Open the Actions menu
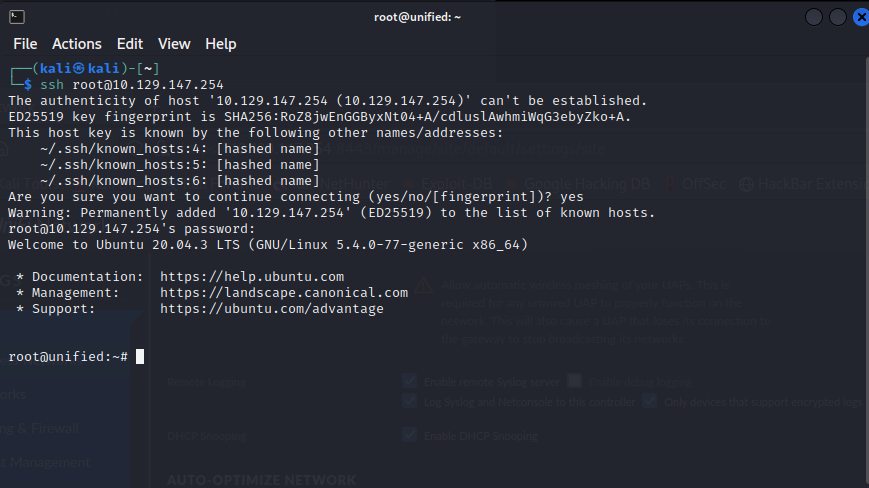Image resolution: width=869 pixels, height=488 pixels. [x=77, y=44]
